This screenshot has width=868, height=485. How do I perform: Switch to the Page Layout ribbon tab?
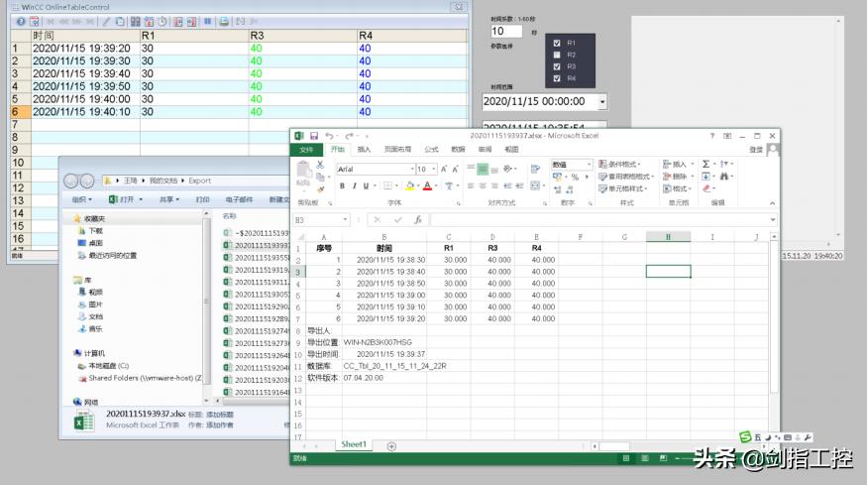pos(397,150)
